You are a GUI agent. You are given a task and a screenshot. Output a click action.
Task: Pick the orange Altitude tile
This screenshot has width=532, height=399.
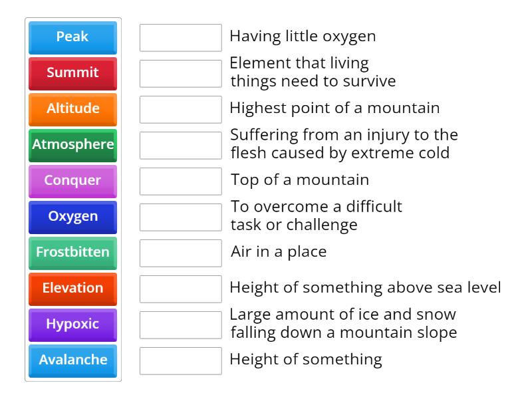click(72, 110)
